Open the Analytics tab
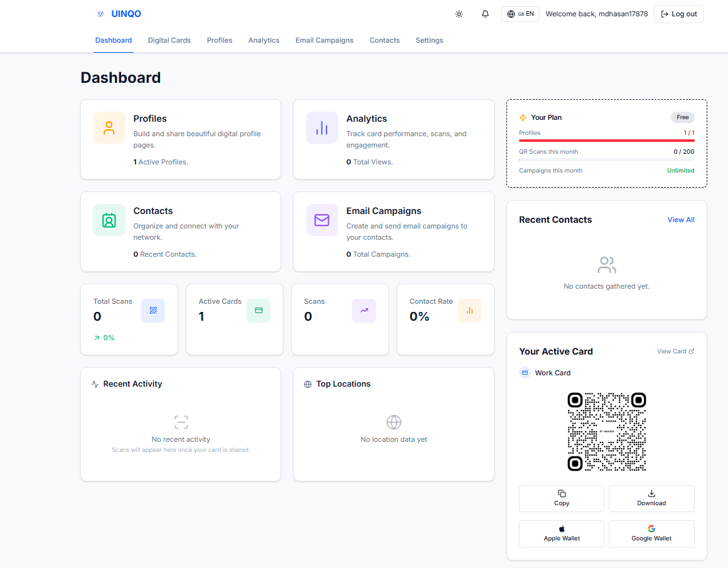 [264, 40]
